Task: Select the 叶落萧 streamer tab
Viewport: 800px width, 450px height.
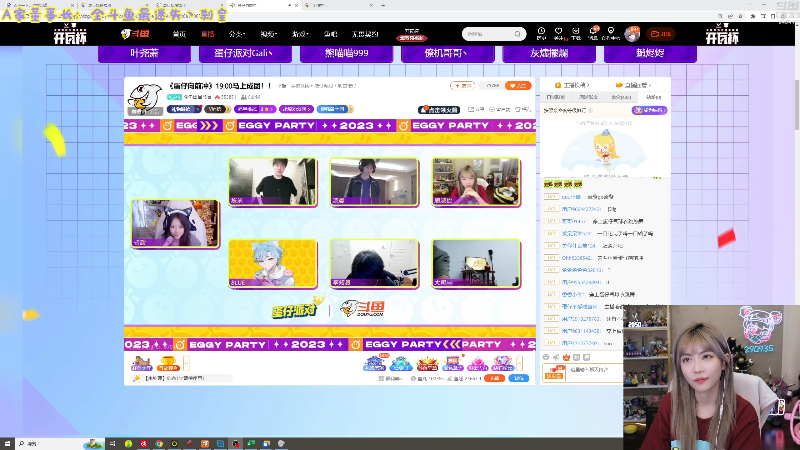Action: 144,53
